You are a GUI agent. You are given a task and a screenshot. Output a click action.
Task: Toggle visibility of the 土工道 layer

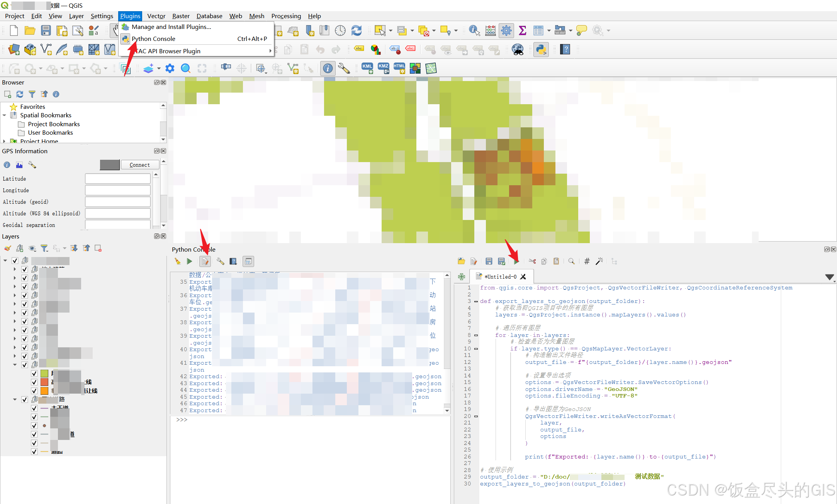coord(34,408)
